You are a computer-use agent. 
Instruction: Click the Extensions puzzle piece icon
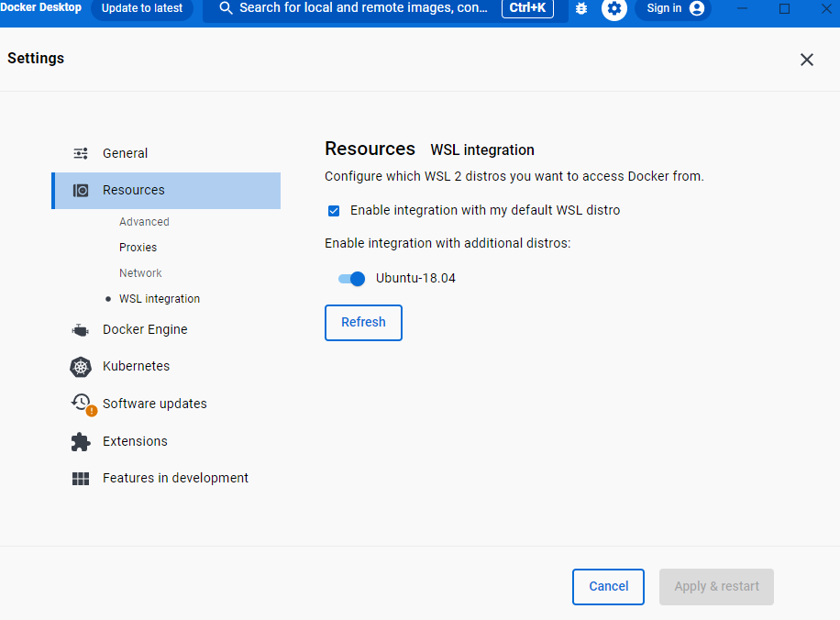click(x=81, y=441)
